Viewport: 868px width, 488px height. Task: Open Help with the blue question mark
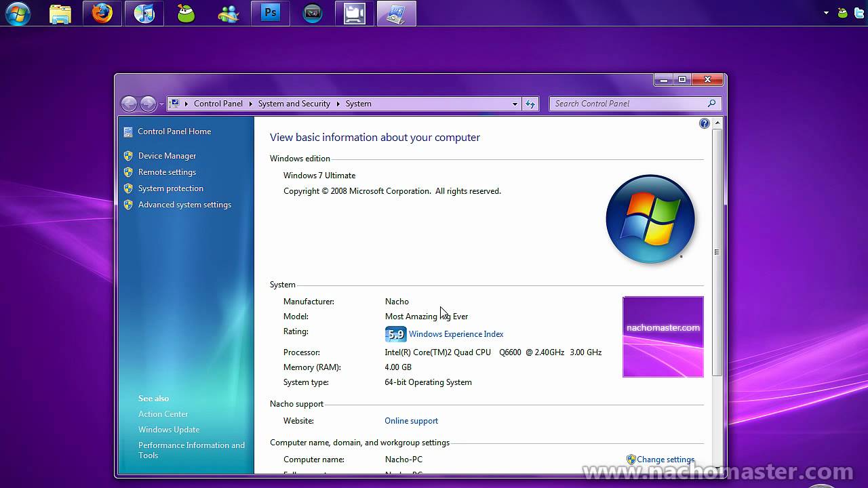pyautogui.click(x=704, y=123)
